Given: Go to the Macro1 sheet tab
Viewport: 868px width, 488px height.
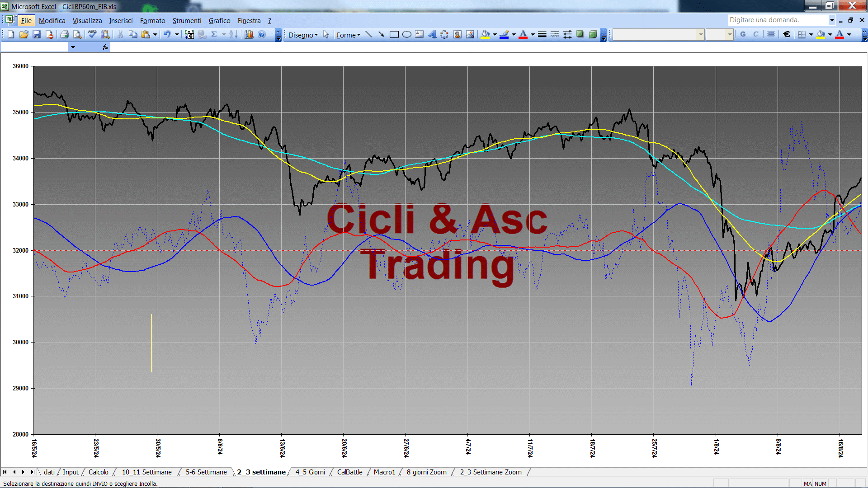Looking at the screenshot, I should point(384,472).
